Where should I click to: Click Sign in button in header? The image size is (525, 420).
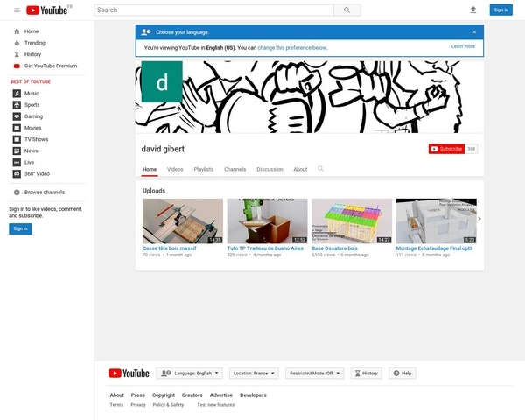click(x=500, y=10)
